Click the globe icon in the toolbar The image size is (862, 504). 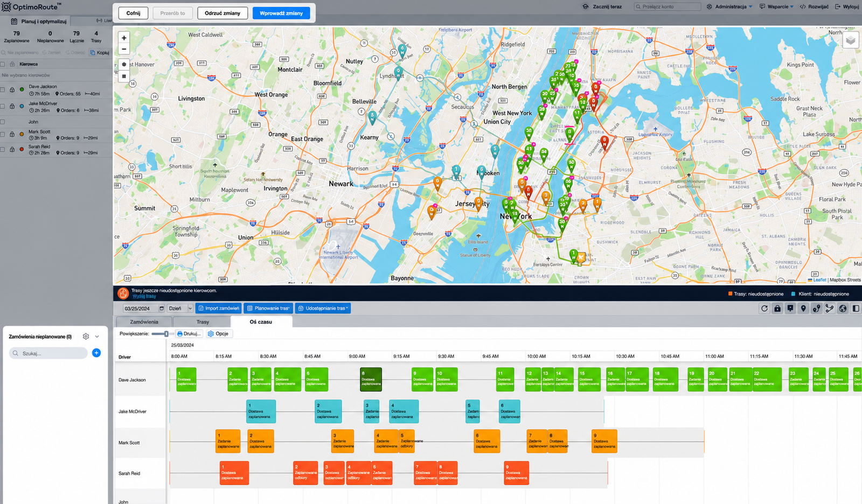coord(843,309)
